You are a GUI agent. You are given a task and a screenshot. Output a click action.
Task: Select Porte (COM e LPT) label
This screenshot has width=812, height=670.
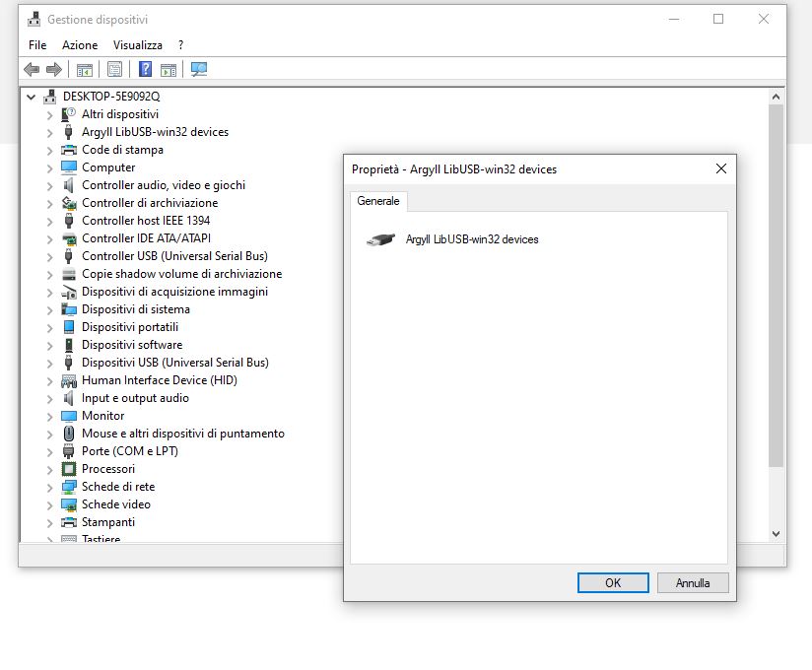(130, 451)
